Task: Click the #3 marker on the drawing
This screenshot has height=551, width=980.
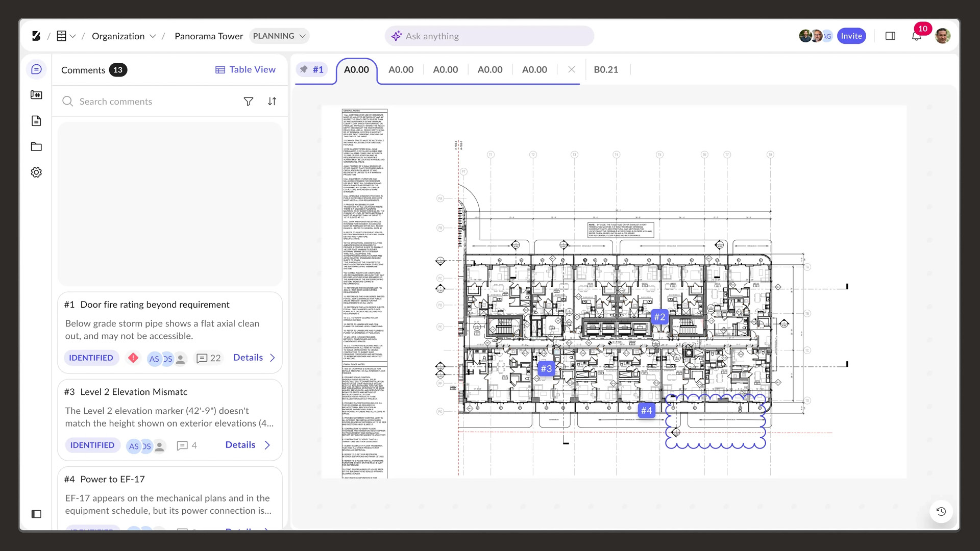Action: click(x=546, y=368)
